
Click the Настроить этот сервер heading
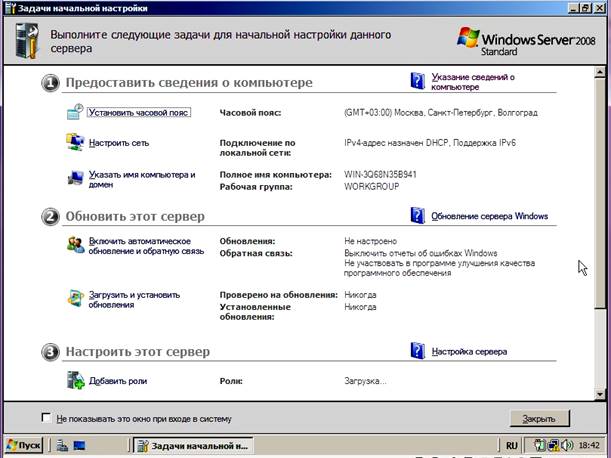coord(138,352)
